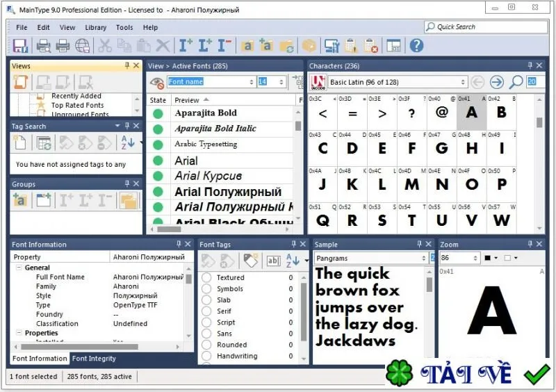Click the A-Z sort icon in Font Tags
This screenshot has height=392, width=556.
point(293,261)
